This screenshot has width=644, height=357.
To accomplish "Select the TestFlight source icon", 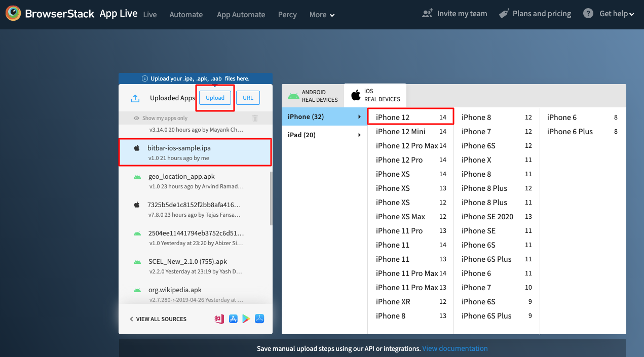I will point(259,319).
